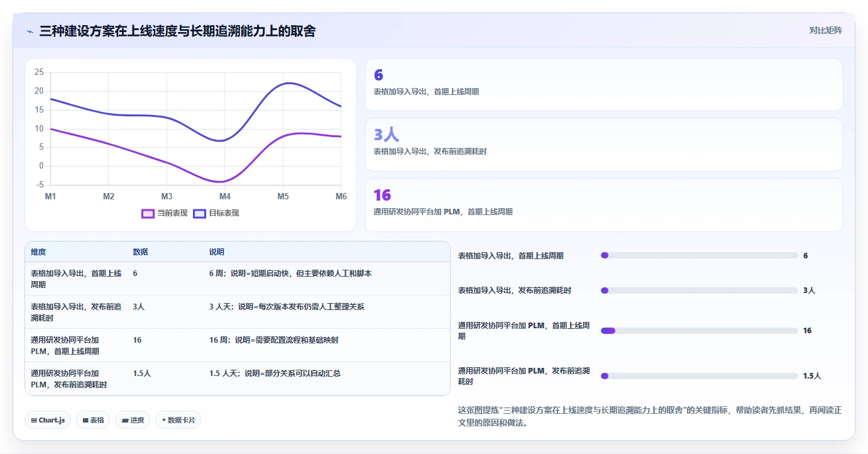Click the 表格 tag chip
The height and width of the screenshot is (454, 868).
pyautogui.click(x=93, y=420)
